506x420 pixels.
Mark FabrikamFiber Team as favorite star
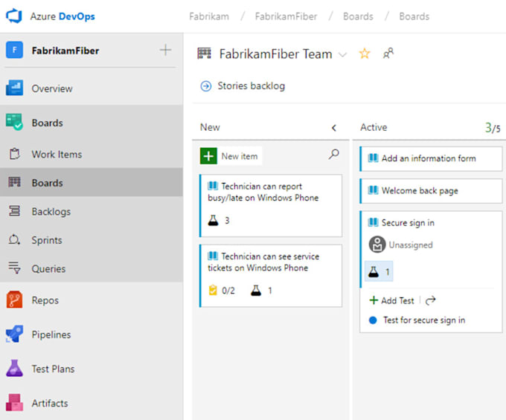point(365,54)
